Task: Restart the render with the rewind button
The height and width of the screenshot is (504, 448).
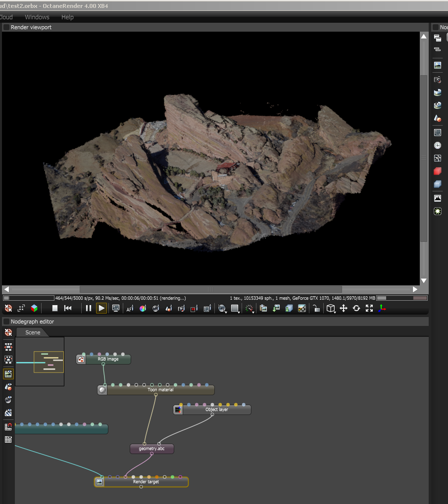Action: [68, 308]
